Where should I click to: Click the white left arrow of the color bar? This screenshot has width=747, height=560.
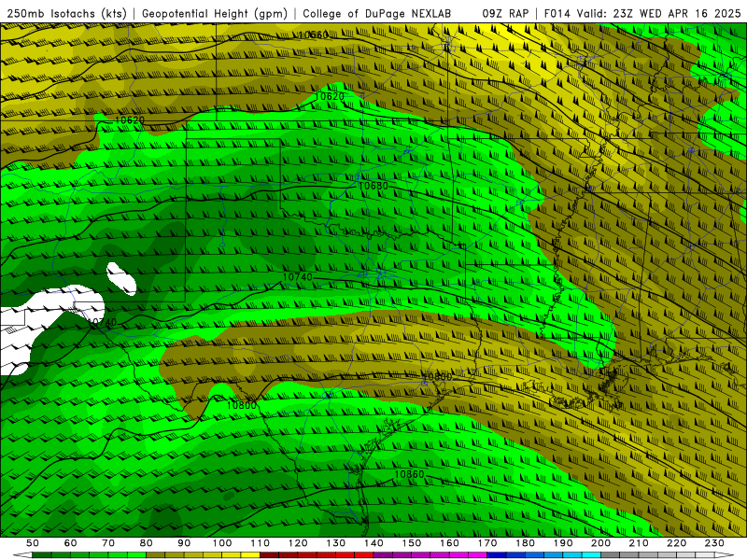pyautogui.click(x=21, y=555)
